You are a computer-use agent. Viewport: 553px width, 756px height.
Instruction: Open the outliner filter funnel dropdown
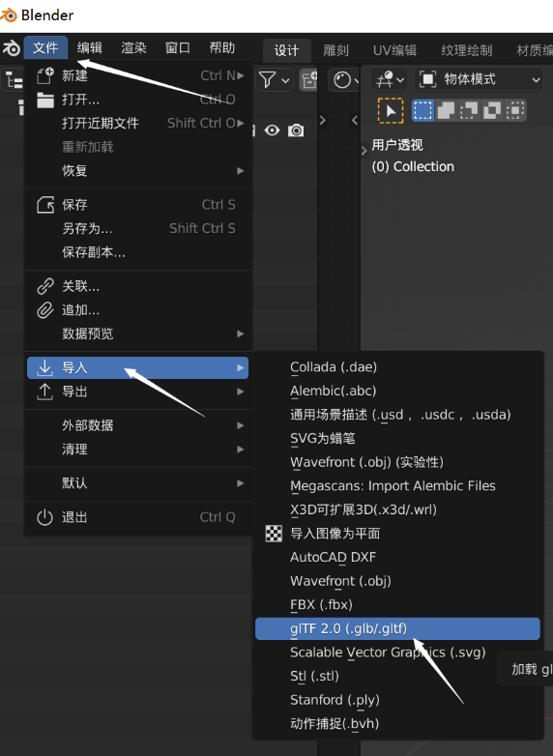click(x=274, y=80)
